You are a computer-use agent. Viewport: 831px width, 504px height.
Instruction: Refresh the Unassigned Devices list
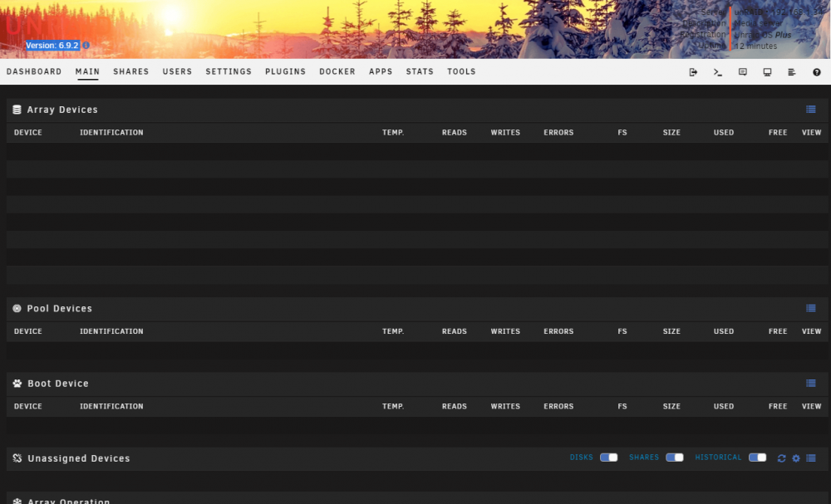click(781, 458)
